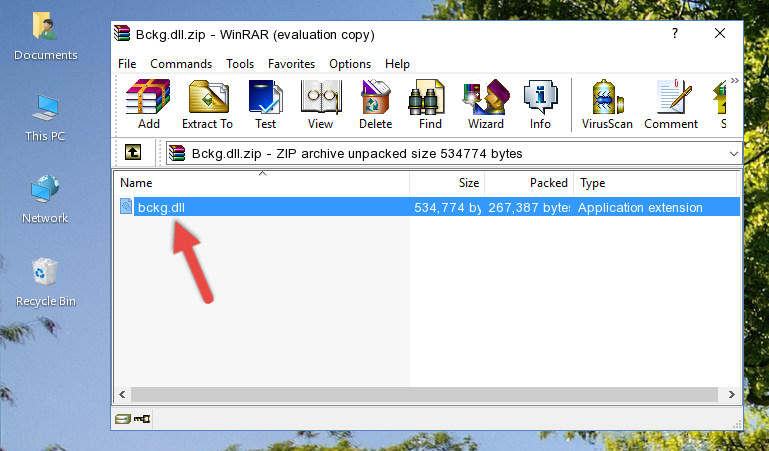Click the WinRAR title bar icon
This screenshot has width=769, height=451.
(122, 33)
